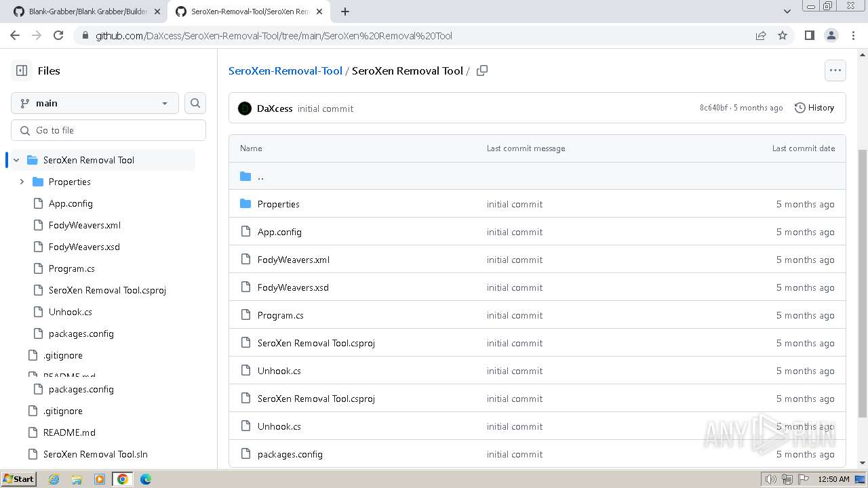Open main branch dropdown
Viewport: 868px width, 488px height.
95,103
